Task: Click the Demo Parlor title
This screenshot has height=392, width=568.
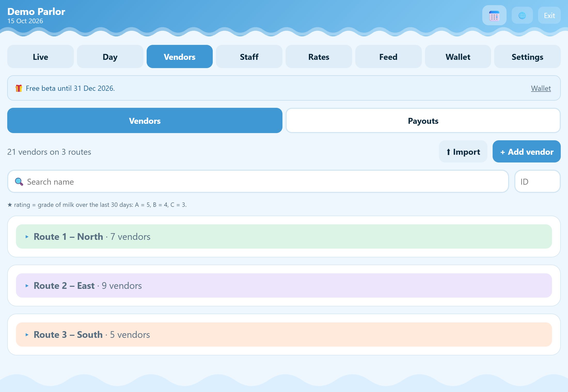Action: tap(36, 11)
